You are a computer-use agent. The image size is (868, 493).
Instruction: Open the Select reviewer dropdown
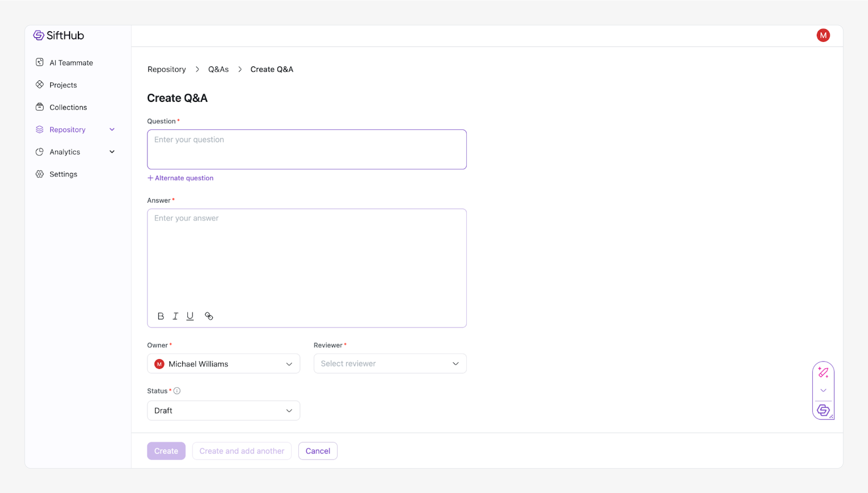[x=390, y=364]
